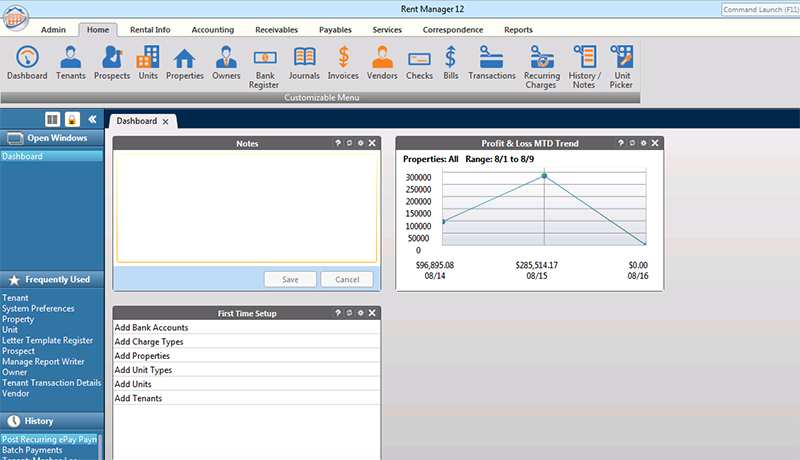Switch to the Admin ribbon tab

[53, 30]
